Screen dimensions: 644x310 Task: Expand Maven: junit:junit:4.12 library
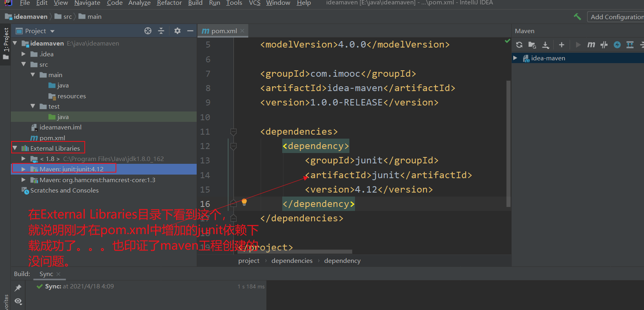[24, 169]
